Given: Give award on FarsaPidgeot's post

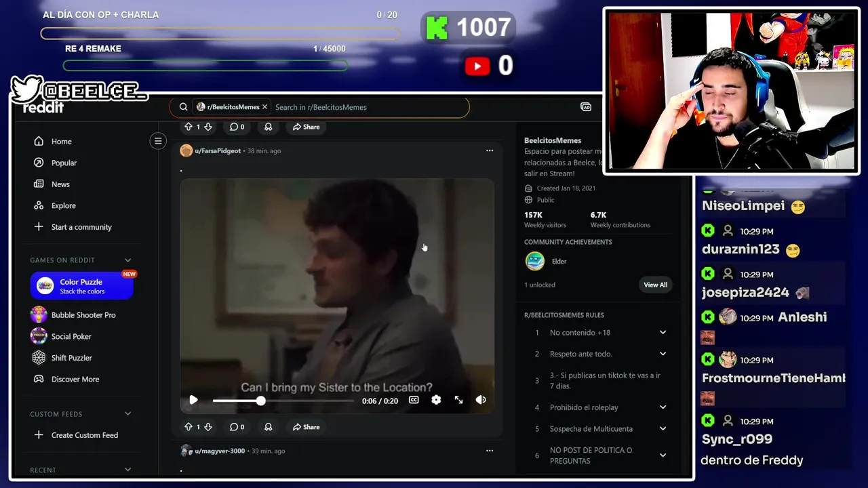Looking at the screenshot, I should 269,427.
